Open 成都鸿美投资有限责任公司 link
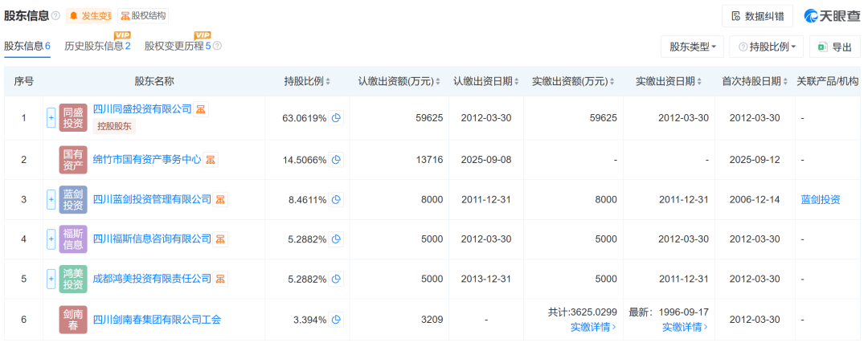The width and height of the screenshot is (868, 351). pos(152,279)
